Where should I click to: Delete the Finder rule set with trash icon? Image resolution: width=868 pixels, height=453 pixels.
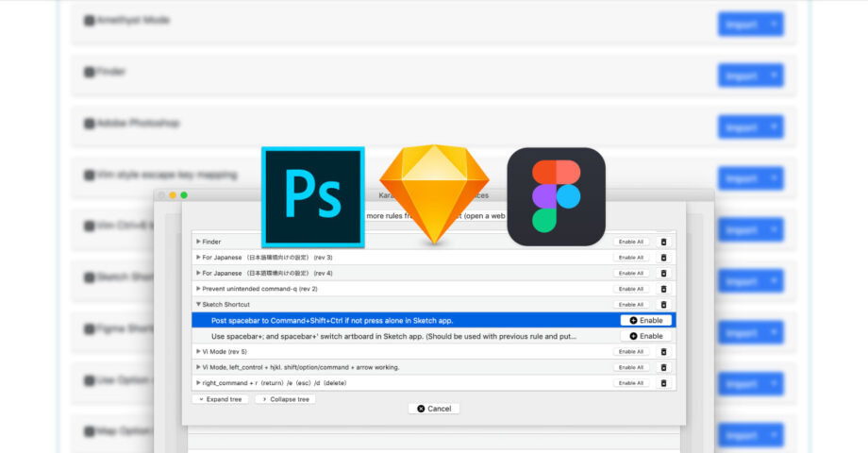(x=662, y=242)
